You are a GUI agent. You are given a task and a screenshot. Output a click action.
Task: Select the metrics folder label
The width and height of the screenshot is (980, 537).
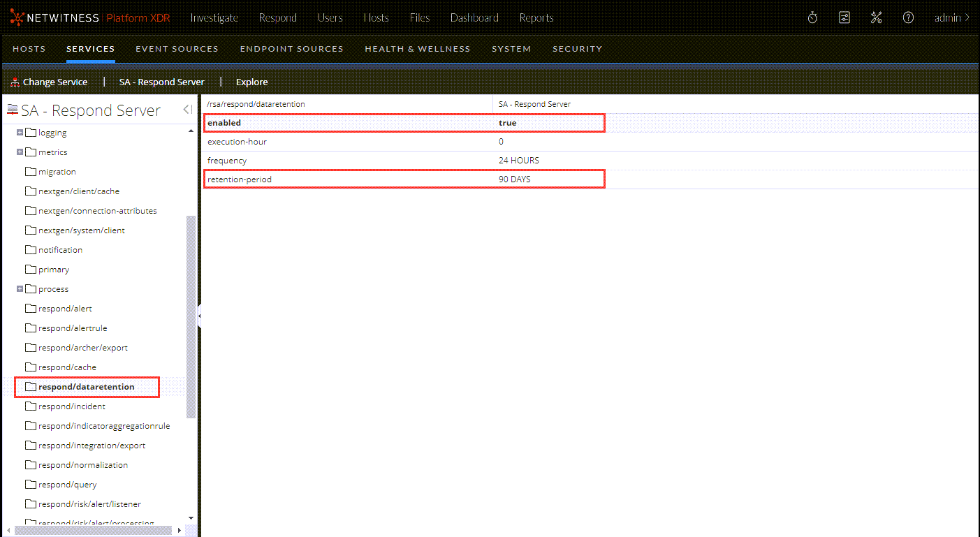pos(53,152)
